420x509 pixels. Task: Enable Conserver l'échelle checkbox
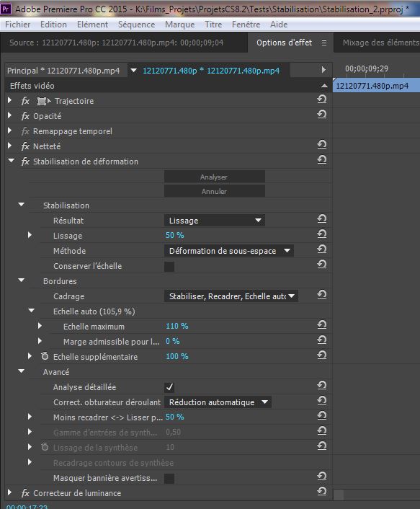click(x=169, y=267)
